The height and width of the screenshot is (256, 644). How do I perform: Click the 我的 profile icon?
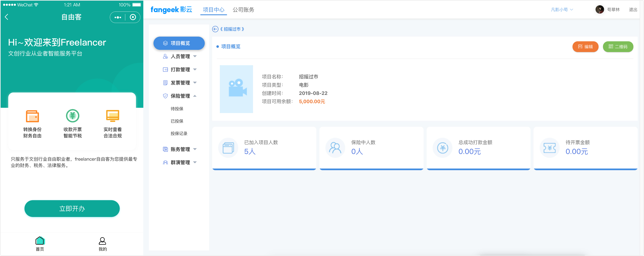[x=102, y=241]
